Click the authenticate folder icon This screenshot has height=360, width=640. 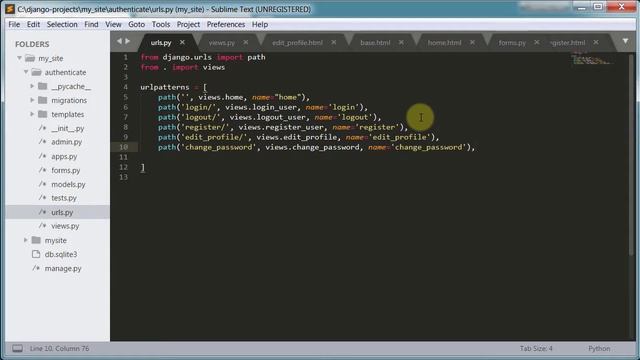[36, 72]
